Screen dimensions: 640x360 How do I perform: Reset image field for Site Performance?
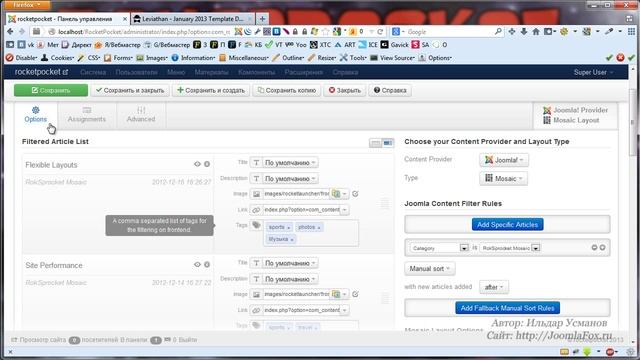point(356,294)
